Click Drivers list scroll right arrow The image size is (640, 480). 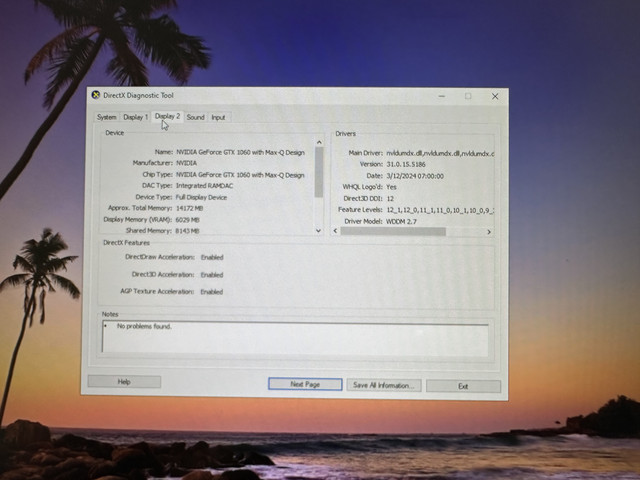tap(489, 232)
